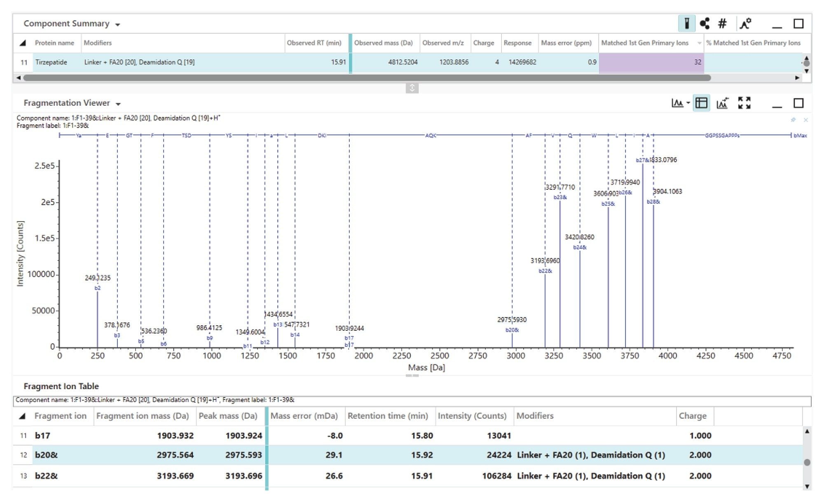
Task: Select the Tirzepatide component row
Action: point(408,62)
